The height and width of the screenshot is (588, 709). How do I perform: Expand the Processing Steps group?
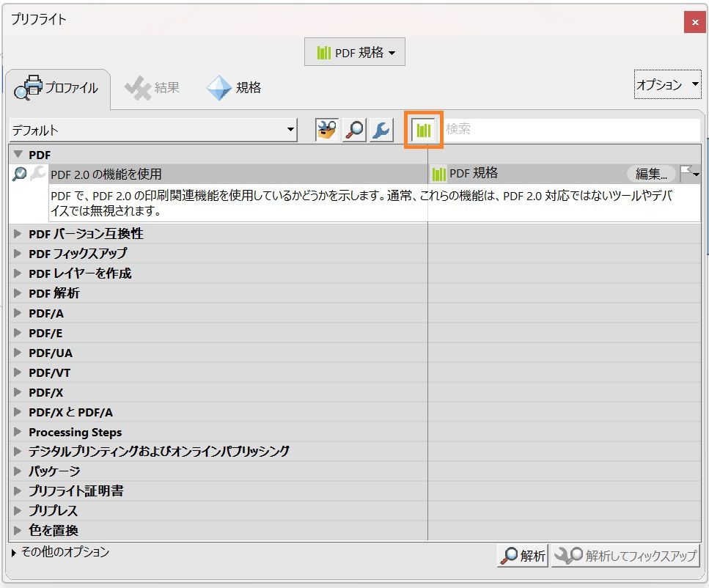18,432
